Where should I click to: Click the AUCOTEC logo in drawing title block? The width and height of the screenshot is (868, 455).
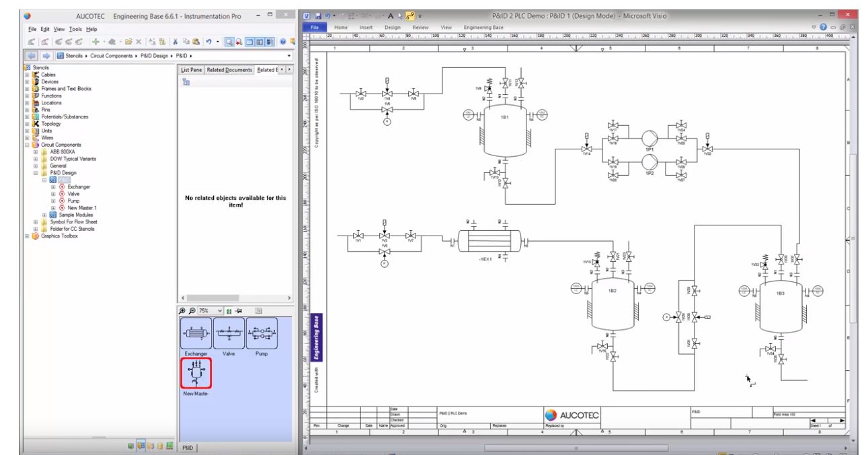coord(571,415)
